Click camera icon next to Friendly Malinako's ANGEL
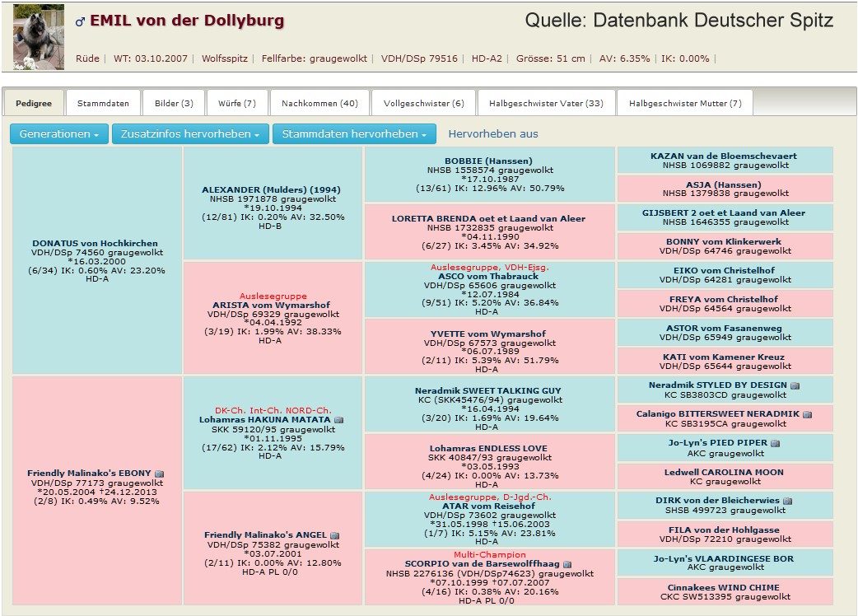This screenshot has height=616, width=858. pyautogui.click(x=334, y=535)
